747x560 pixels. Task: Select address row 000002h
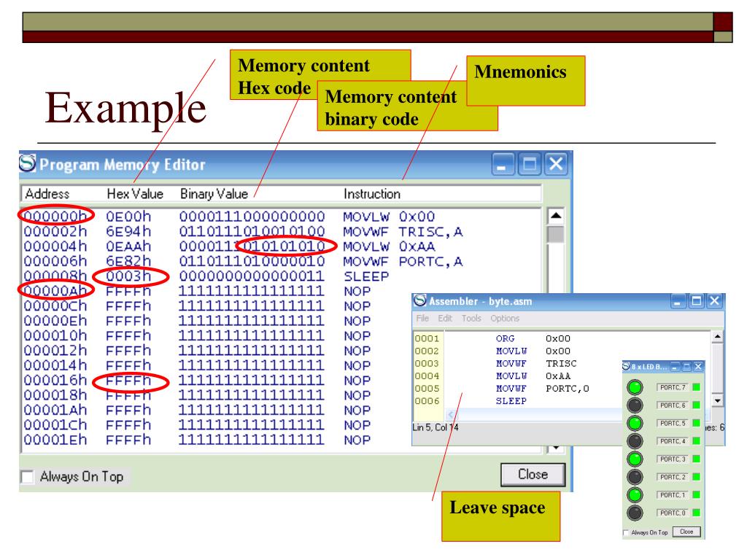pos(55,231)
